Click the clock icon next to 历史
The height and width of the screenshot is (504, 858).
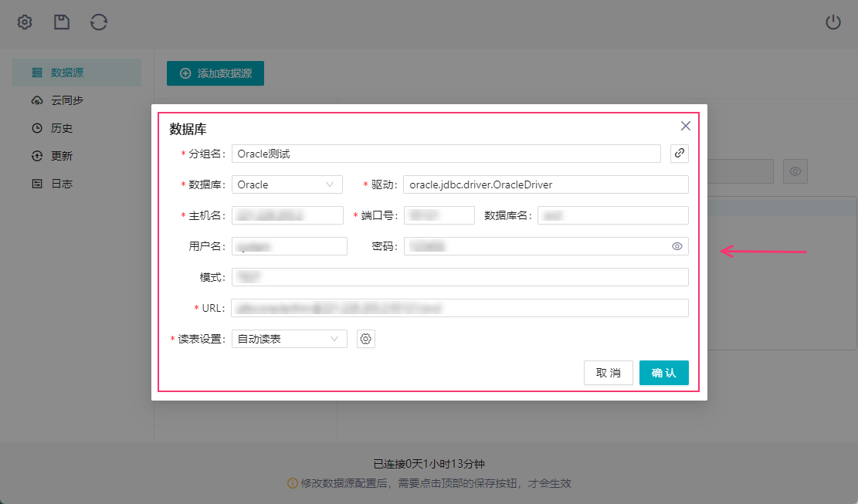[36, 128]
